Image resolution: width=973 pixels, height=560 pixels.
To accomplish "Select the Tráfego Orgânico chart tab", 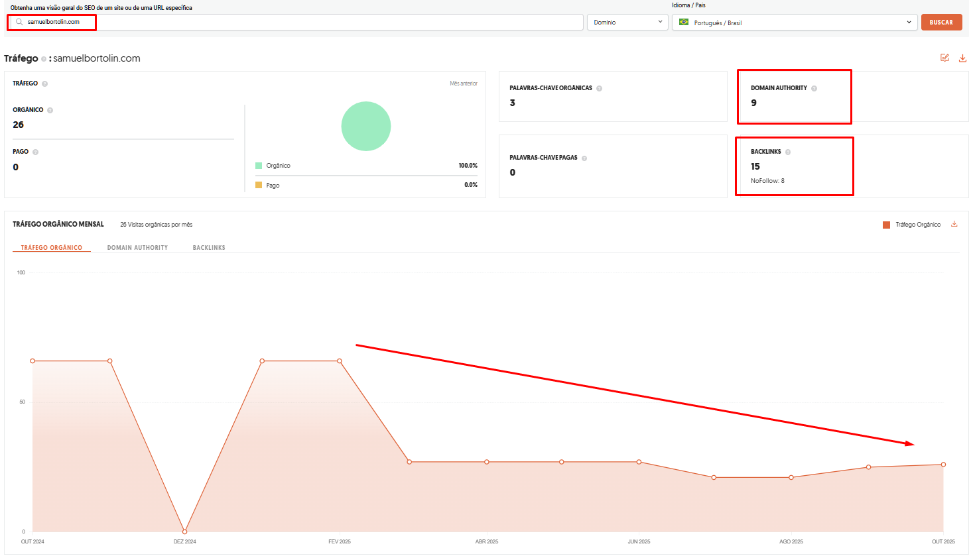I will pyautogui.click(x=52, y=248).
